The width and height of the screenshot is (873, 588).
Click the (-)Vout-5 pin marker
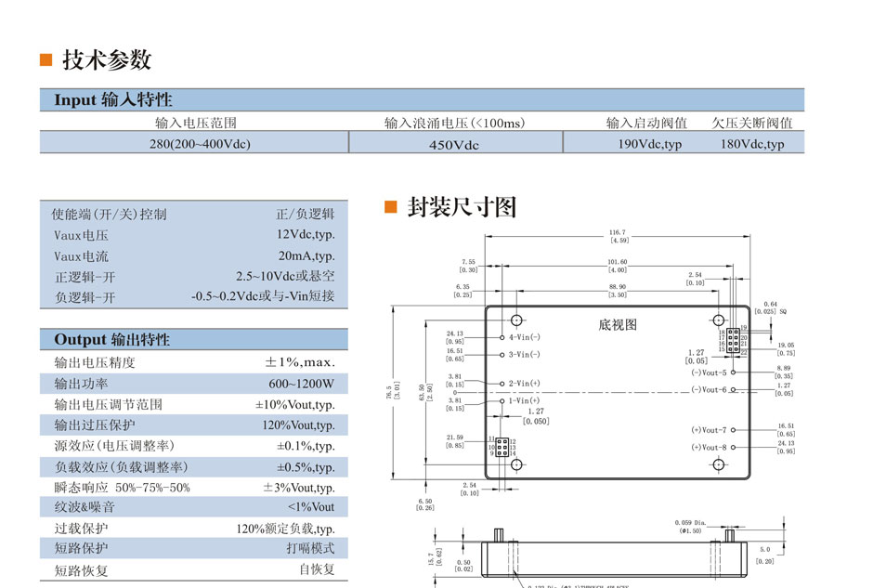733,372
